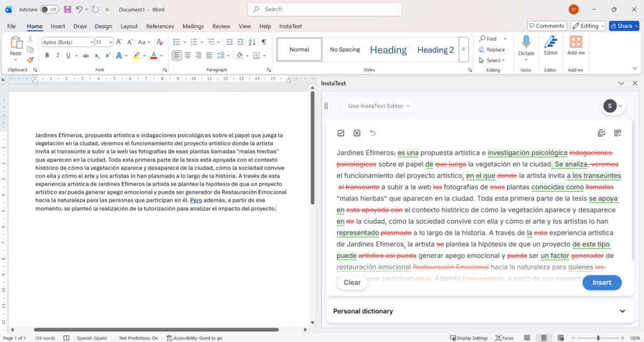Open the Use InstaText Editor dropdown
The image size is (644, 342).
pyautogui.click(x=379, y=106)
